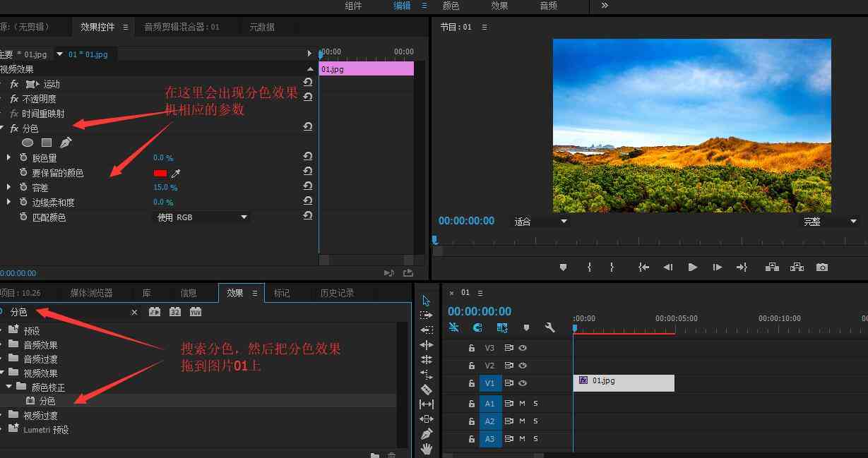
Task: Mute audio track A1
Action: 523,403
